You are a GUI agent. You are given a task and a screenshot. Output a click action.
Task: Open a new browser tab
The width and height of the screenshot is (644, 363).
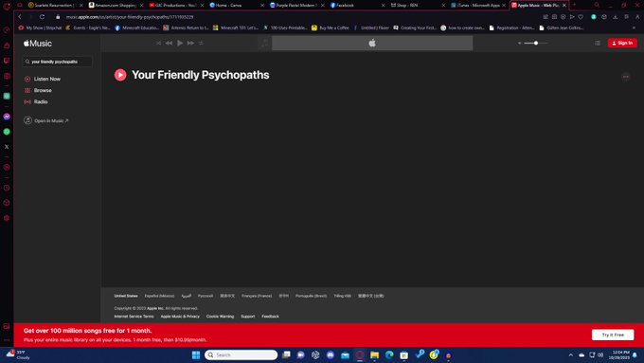coord(574,5)
